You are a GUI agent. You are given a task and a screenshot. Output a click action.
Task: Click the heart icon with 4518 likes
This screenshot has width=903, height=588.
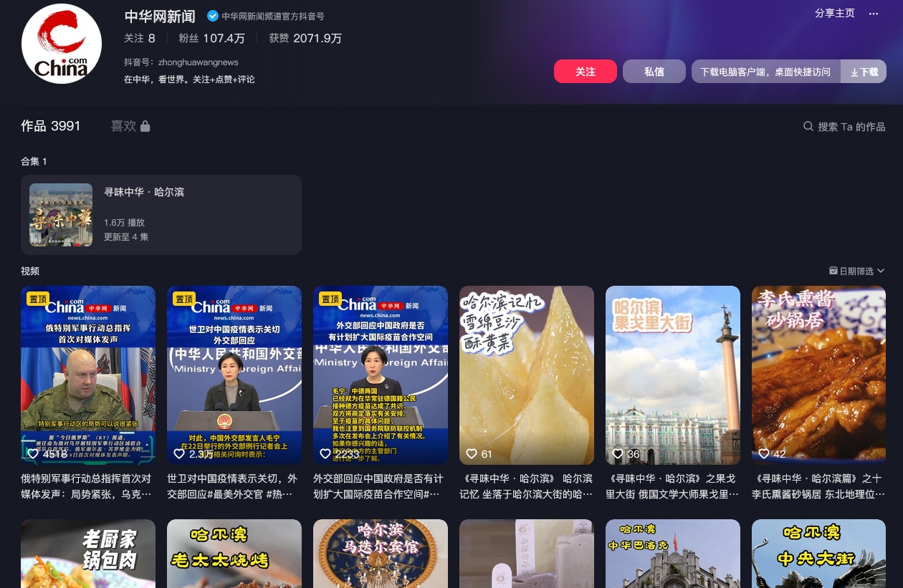[32, 454]
